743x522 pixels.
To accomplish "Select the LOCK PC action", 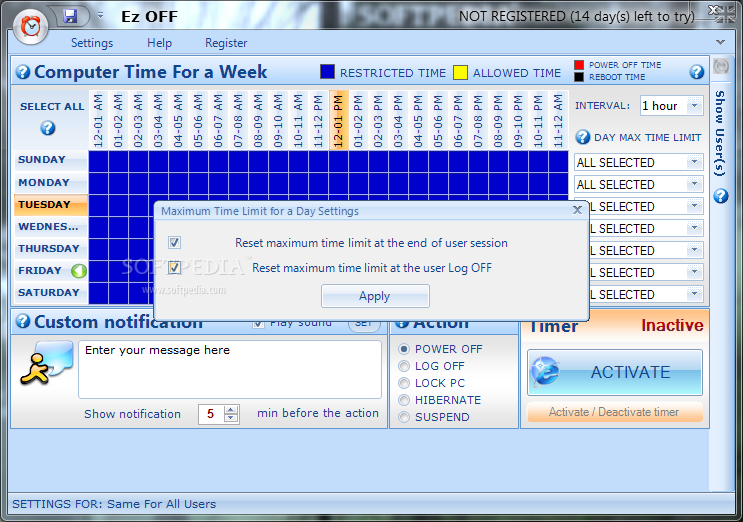I will 404,383.
